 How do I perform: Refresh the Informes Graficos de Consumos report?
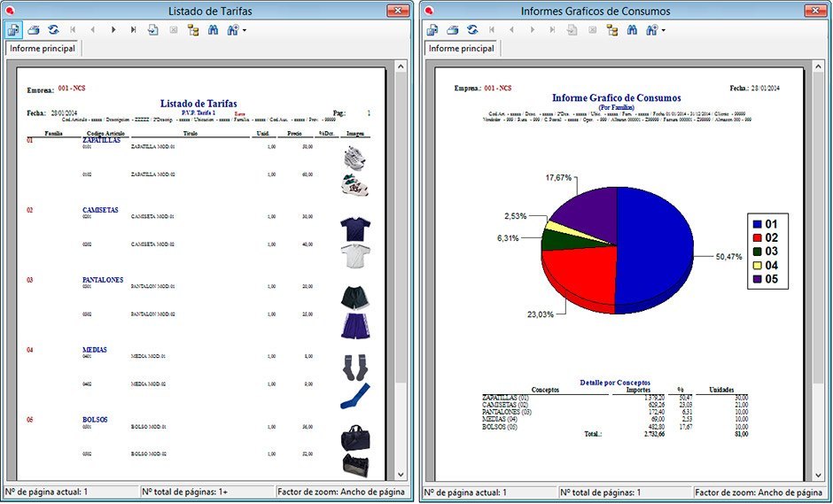pos(472,29)
